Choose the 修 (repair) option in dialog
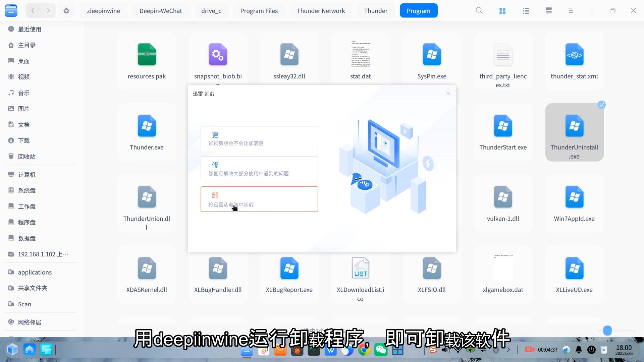644x362 pixels. pyautogui.click(x=259, y=169)
